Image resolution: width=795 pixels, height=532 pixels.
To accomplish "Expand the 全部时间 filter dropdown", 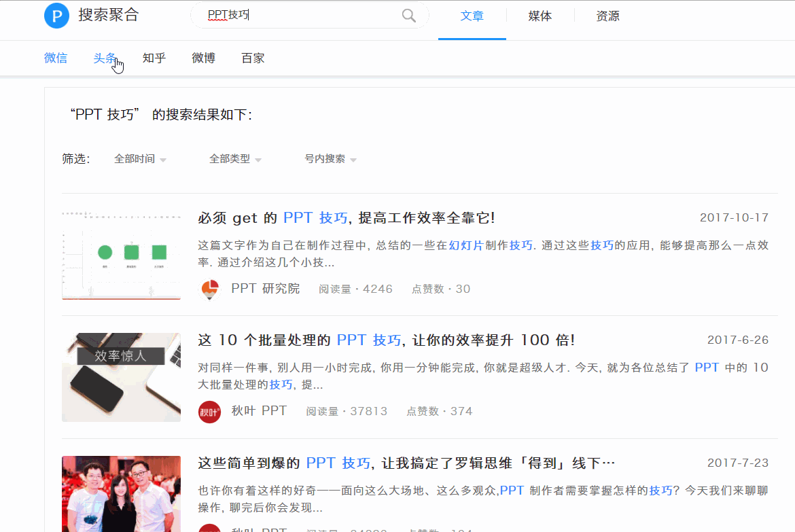I will pyautogui.click(x=140, y=159).
